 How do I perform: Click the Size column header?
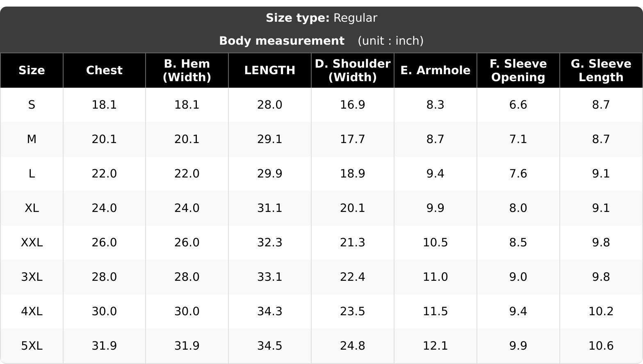(x=32, y=71)
